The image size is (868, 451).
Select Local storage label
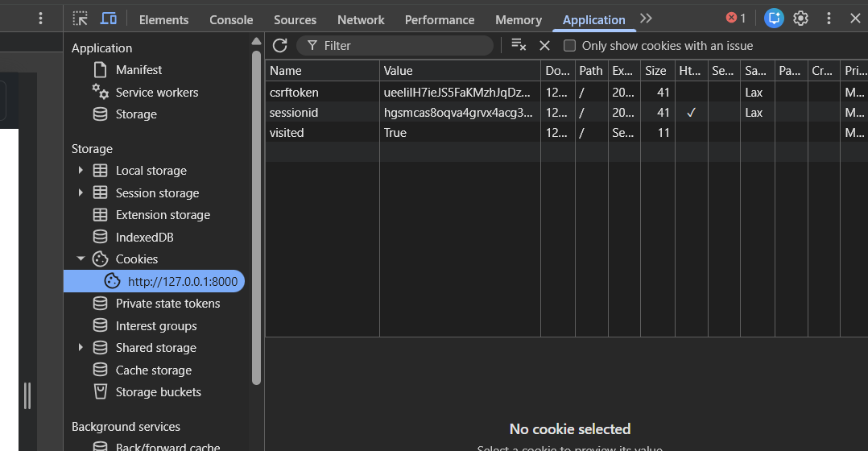click(151, 171)
